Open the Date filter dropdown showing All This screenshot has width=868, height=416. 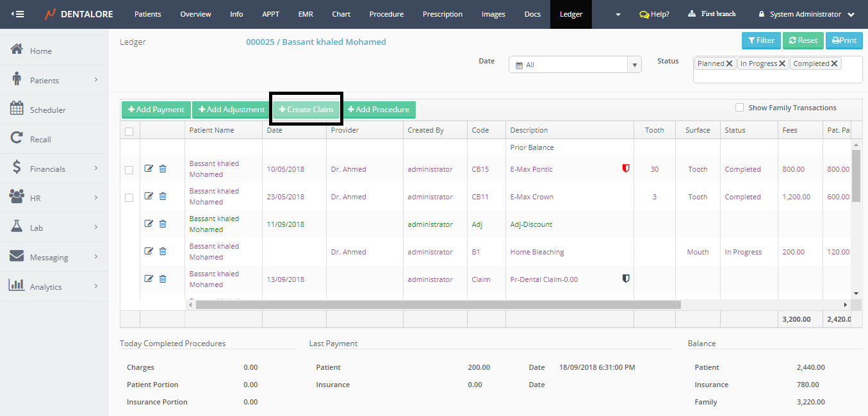click(x=575, y=65)
